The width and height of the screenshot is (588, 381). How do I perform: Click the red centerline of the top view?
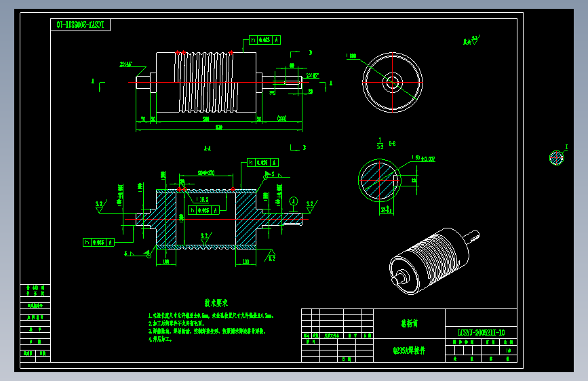point(218,82)
